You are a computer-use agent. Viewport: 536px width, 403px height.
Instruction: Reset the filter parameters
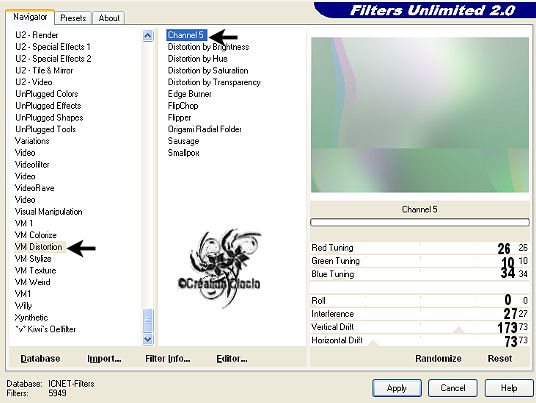click(x=500, y=359)
